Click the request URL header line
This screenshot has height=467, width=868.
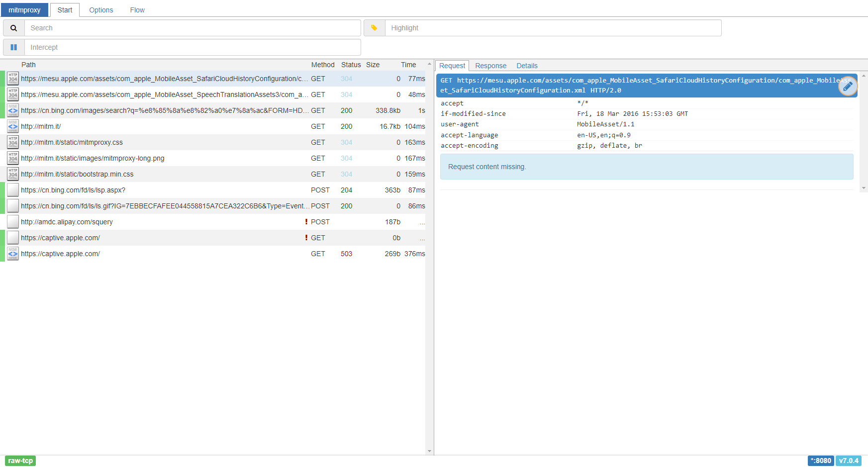(x=647, y=86)
